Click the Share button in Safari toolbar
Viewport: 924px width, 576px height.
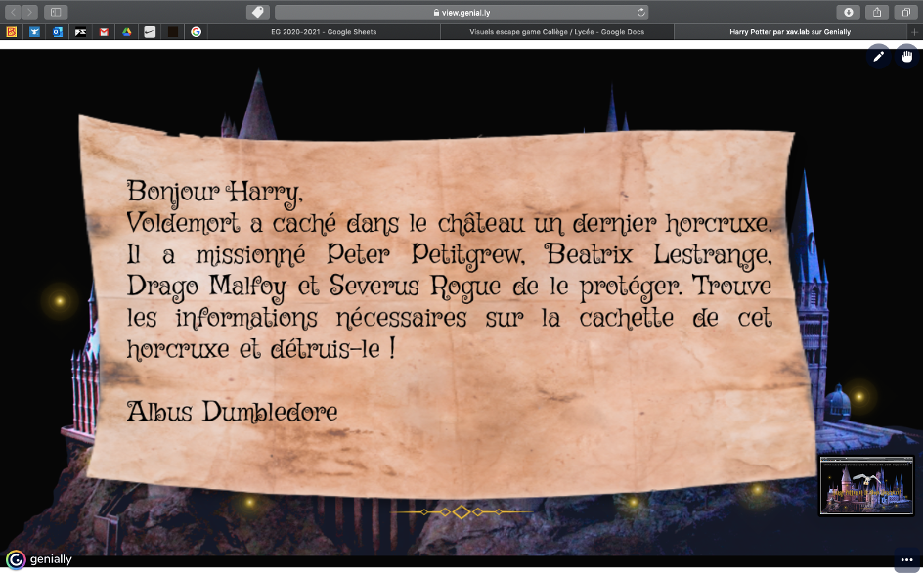pyautogui.click(x=877, y=12)
